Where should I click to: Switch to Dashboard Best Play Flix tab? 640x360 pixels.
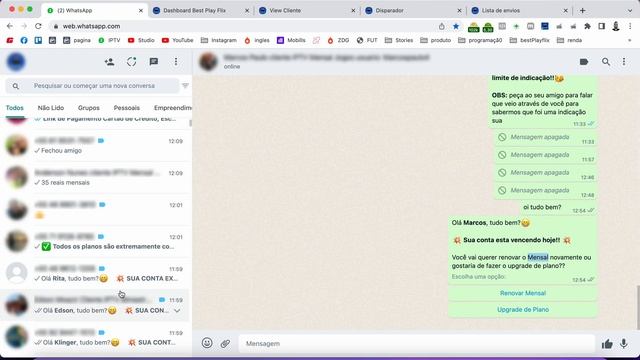(x=200, y=11)
